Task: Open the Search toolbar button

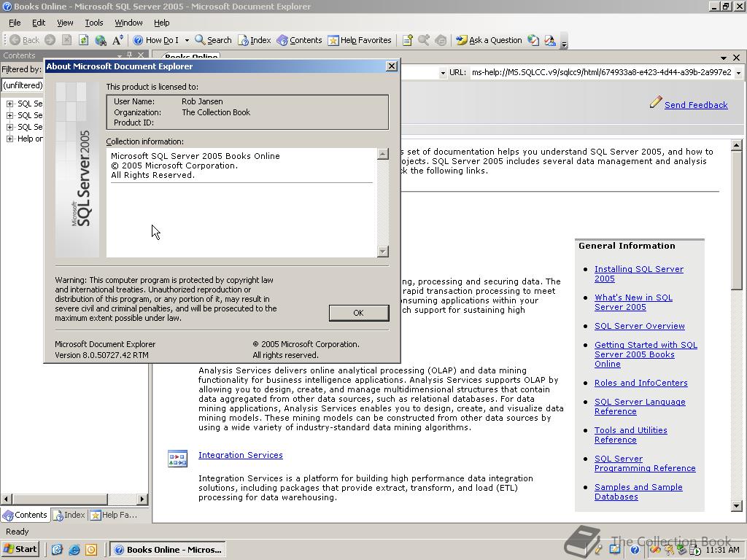Action: (x=213, y=40)
